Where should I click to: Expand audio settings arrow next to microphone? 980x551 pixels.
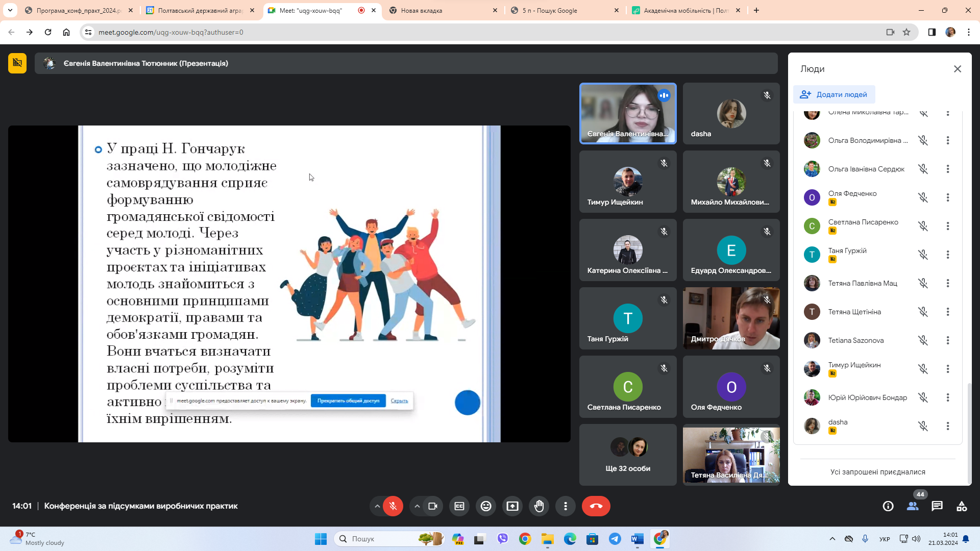click(377, 506)
